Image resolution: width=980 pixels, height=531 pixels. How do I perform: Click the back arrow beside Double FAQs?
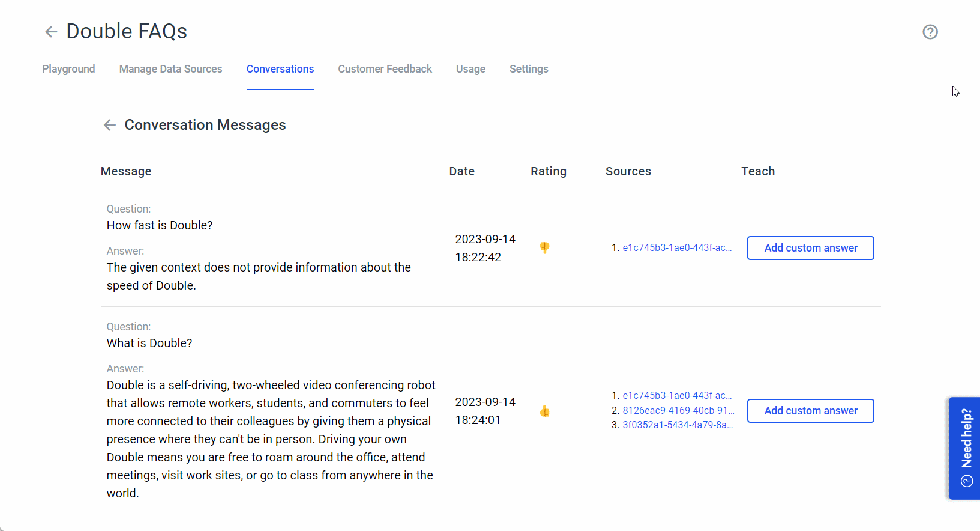coord(51,32)
